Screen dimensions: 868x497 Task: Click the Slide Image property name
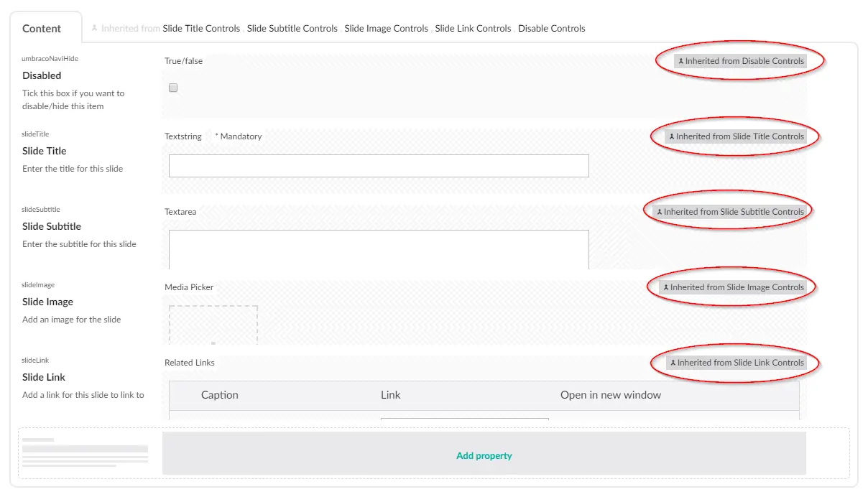[x=47, y=302]
